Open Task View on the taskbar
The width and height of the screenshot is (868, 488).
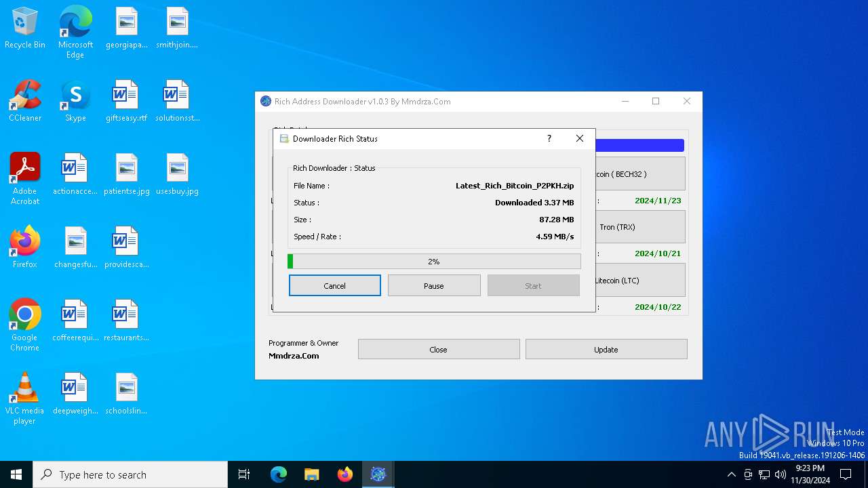(244, 474)
